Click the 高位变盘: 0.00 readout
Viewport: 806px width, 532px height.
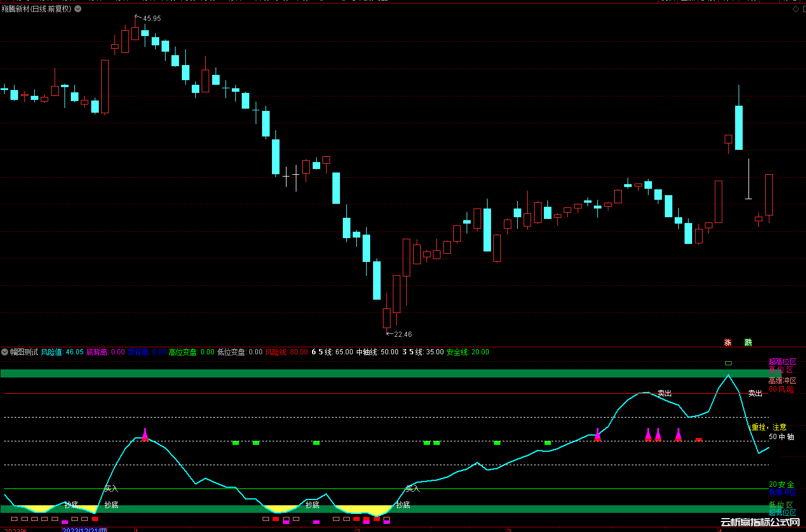(x=192, y=352)
